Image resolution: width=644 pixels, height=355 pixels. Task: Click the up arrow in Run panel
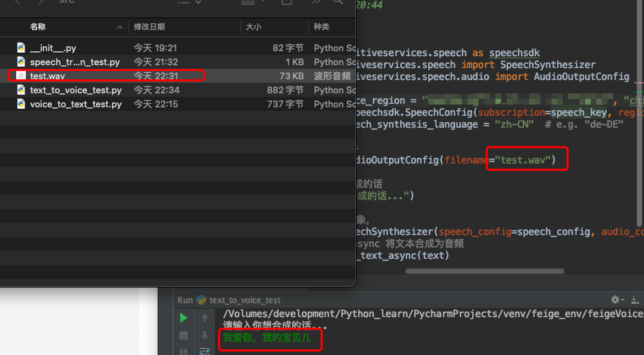205,318
